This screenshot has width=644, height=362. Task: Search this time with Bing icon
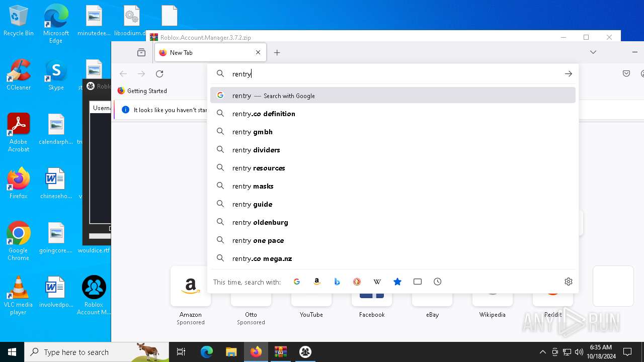click(x=337, y=282)
